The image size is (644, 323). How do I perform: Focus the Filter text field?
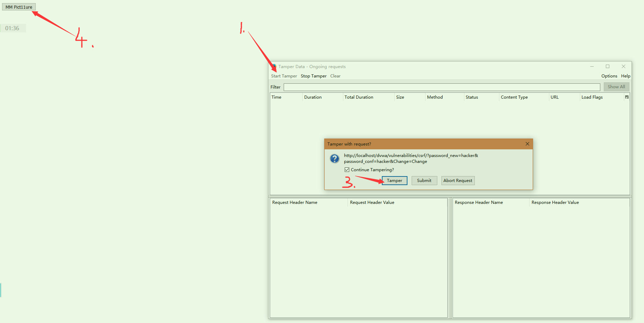441,87
